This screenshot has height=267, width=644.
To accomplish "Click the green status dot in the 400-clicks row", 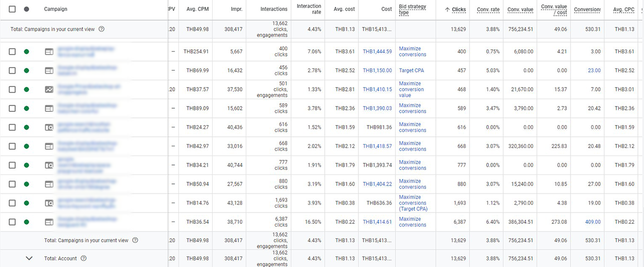I will [x=27, y=52].
